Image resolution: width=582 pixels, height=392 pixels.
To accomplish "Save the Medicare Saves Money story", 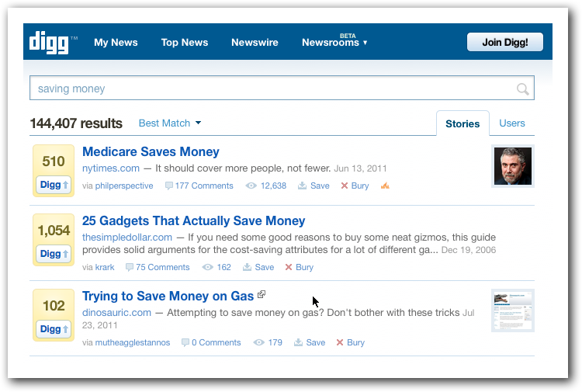I will (314, 186).
